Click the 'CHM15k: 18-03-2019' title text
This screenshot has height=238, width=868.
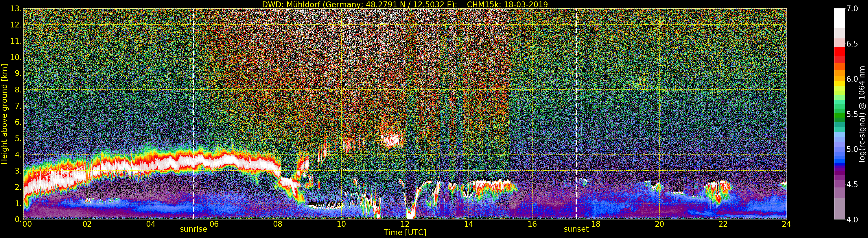click(x=507, y=4)
